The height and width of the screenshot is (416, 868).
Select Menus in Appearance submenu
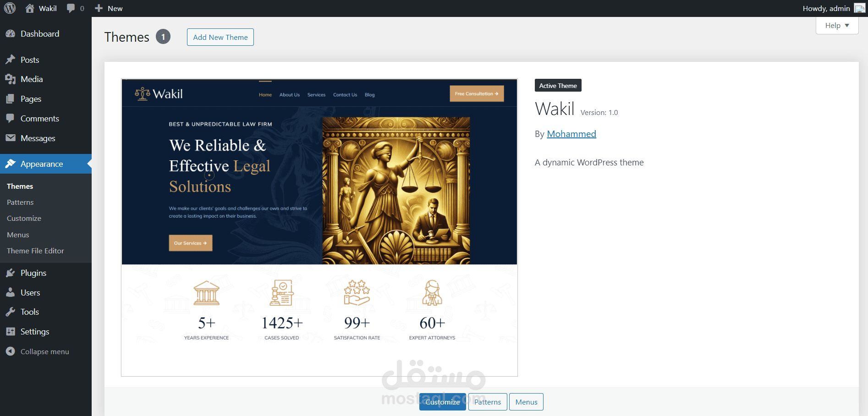coord(18,235)
